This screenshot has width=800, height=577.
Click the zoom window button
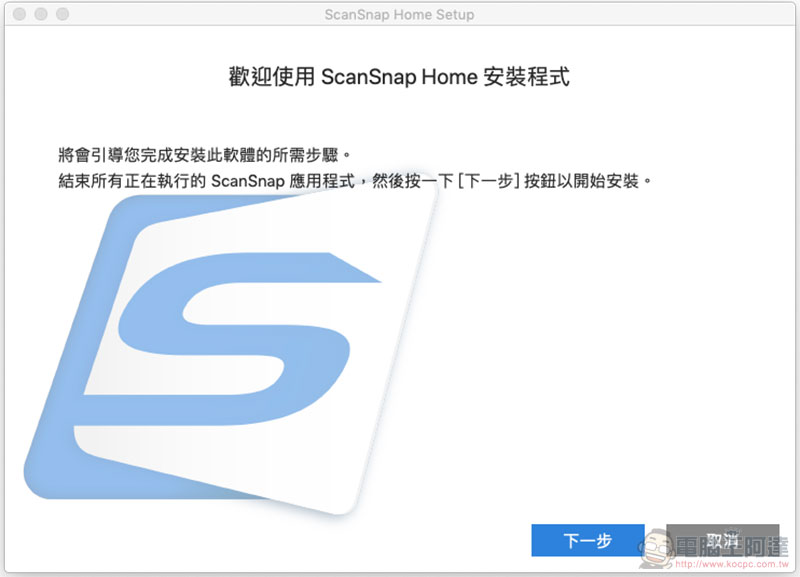coord(63,14)
